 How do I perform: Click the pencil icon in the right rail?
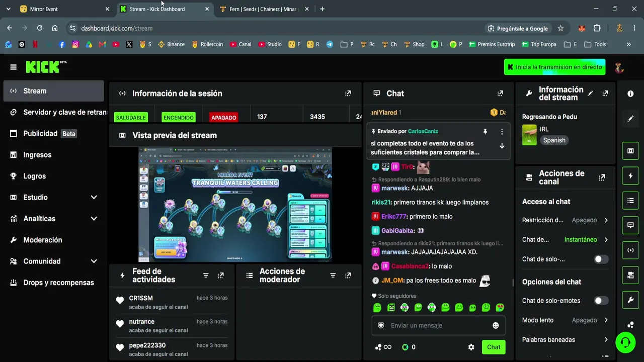pyautogui.click(x=630, y=119)
